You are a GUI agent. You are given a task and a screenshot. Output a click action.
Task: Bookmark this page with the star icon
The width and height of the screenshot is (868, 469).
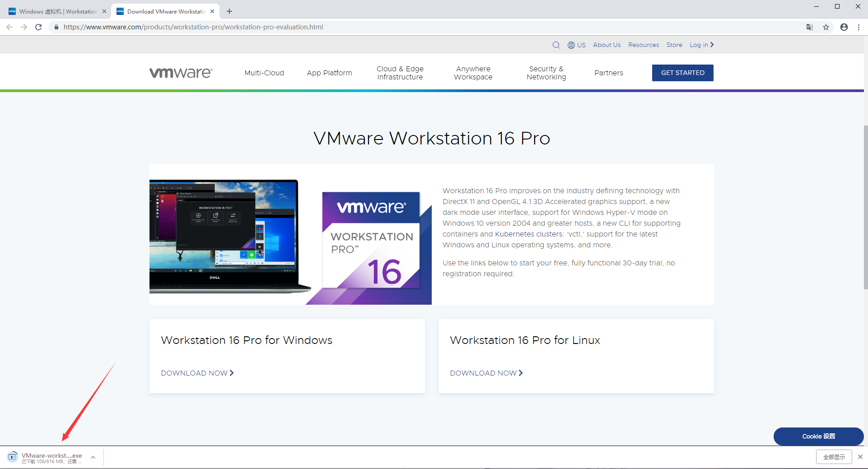(826, 27)
